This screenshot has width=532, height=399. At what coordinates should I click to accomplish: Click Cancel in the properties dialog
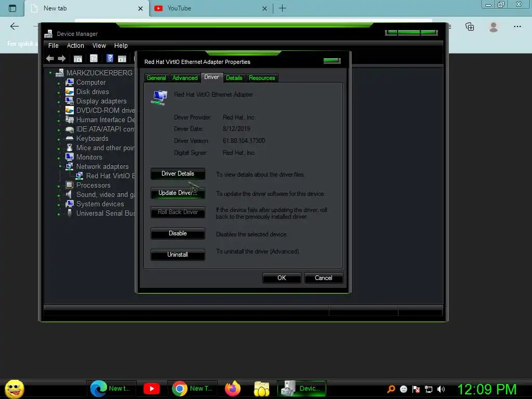click(324, 278)
